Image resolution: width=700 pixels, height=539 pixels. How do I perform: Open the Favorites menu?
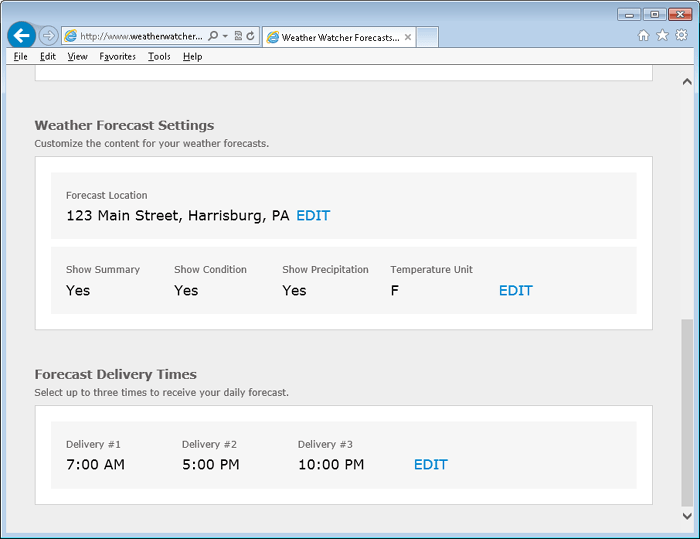pyautogui.click(x=117, y=57)
